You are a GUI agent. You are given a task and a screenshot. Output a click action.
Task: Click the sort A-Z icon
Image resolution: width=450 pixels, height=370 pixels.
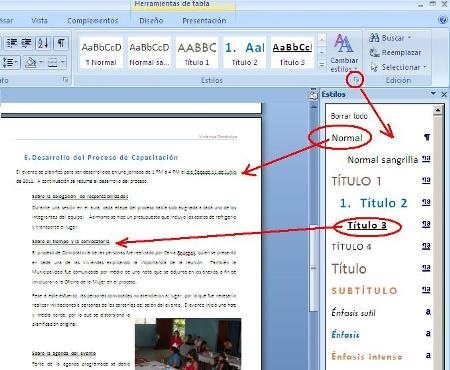click(x=43, y=43)
